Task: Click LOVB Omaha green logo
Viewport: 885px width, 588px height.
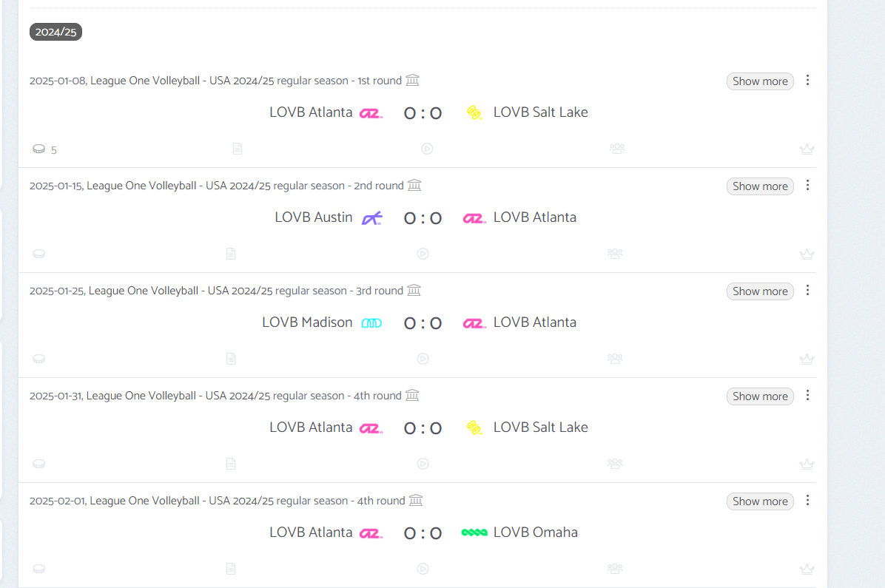Action: (x=474, y=532)
